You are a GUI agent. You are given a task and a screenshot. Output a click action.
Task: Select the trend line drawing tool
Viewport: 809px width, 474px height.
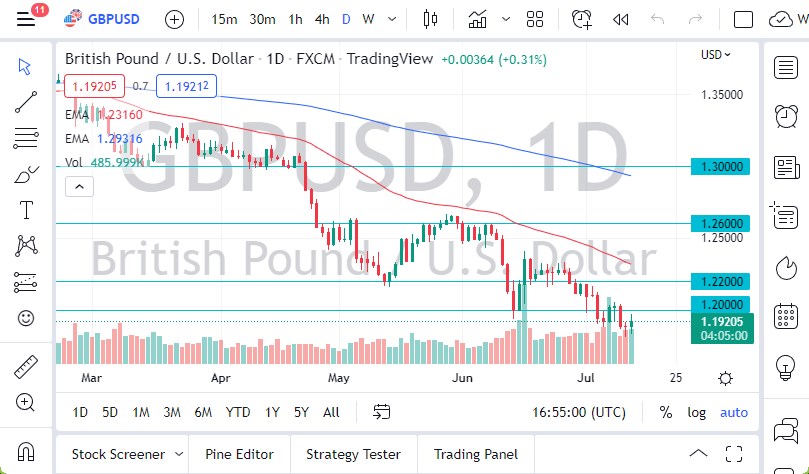pos(27,102)
